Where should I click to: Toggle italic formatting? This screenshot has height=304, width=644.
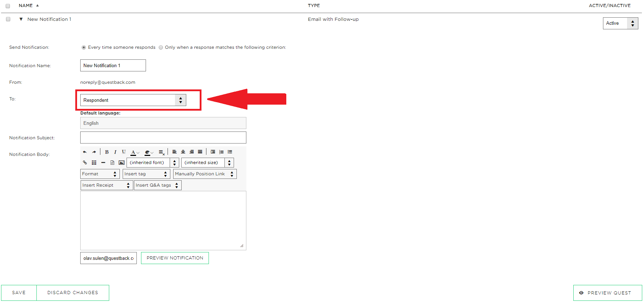pos(115,152)
